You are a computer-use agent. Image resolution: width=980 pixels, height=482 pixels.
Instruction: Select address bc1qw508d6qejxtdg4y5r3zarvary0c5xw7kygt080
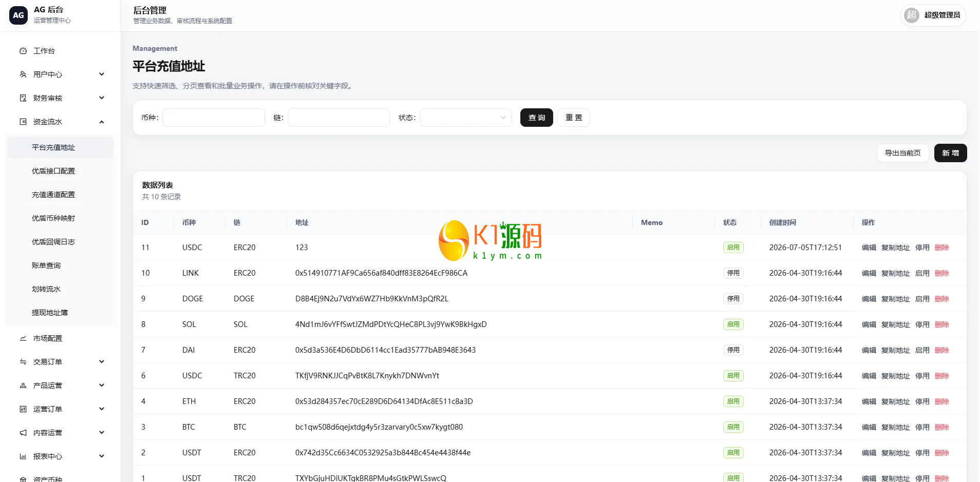(379, 427)
